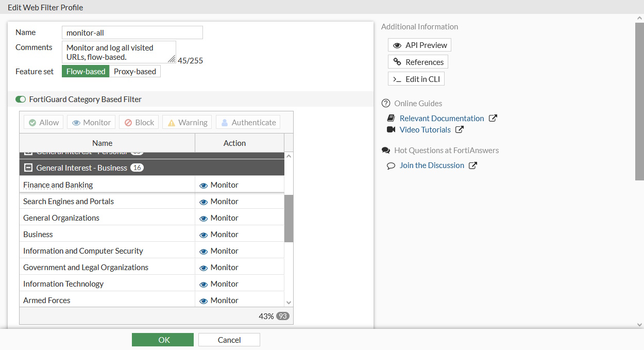
Task: Open the References button
Action: coord(418,62)
